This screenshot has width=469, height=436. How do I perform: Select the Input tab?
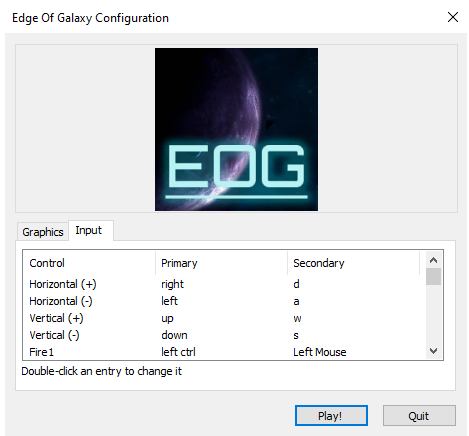click(91, 230)
